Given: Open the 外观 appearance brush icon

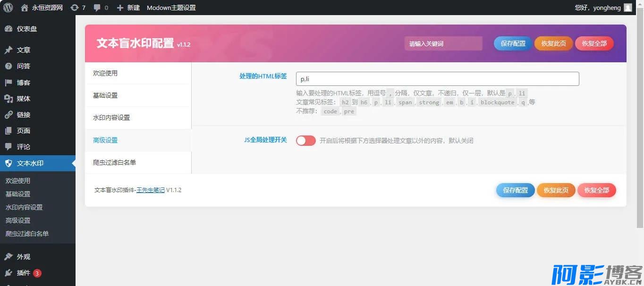Looking at the screenshot, I should tap(8, 257).
